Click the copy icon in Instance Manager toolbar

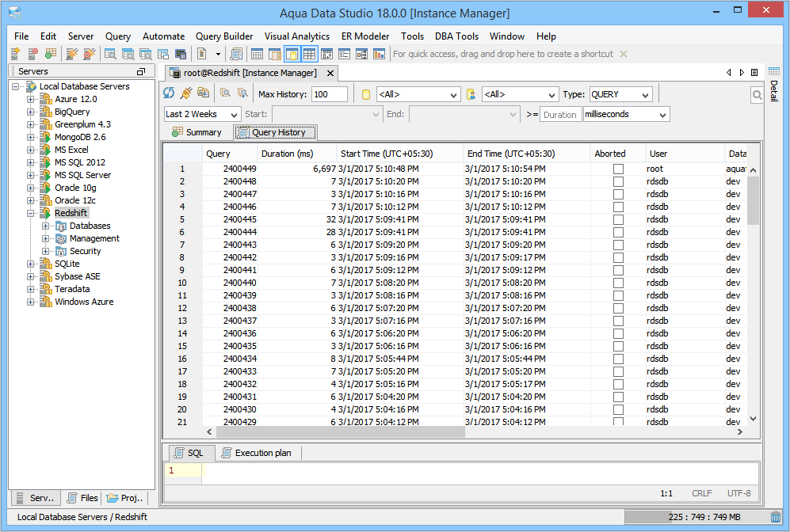(x=203, y=93)
